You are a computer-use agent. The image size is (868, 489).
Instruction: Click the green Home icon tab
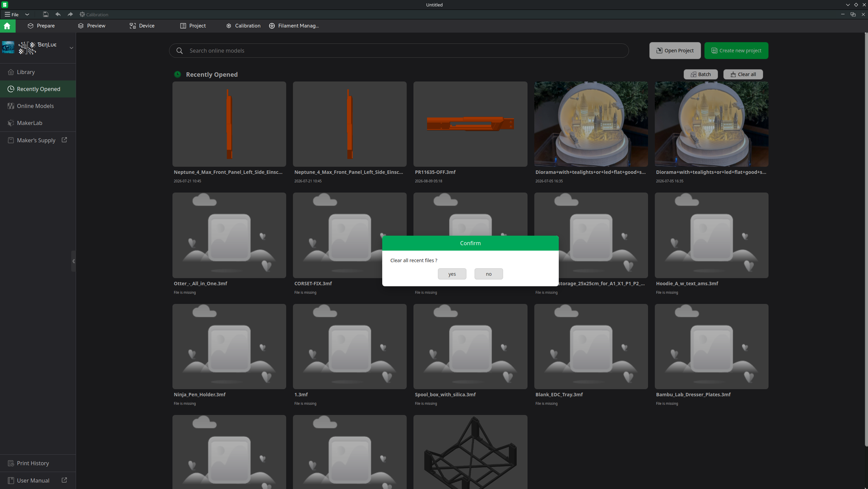point(7,26)
